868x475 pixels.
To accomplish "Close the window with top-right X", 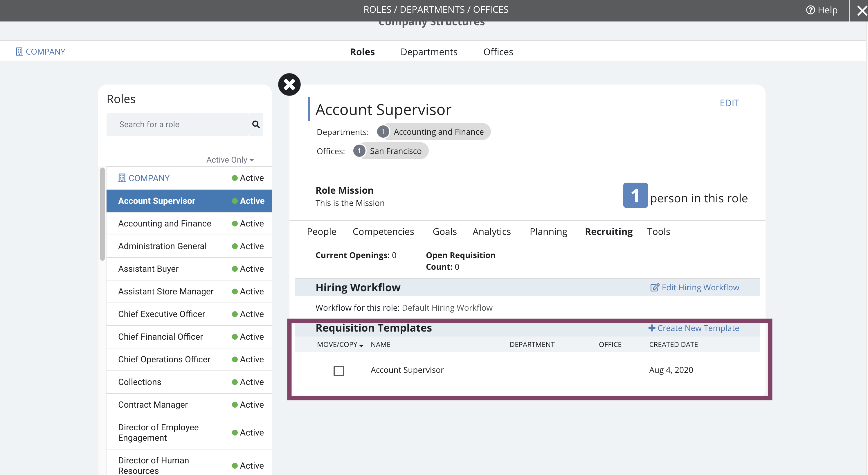I will [x=862, y=11].
